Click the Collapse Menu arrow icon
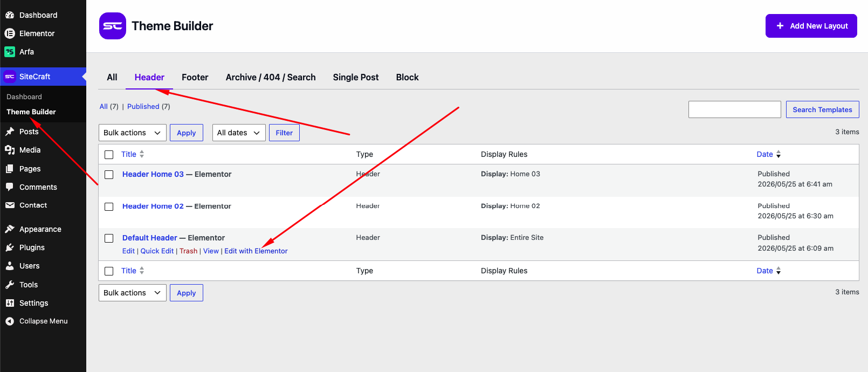This screenshot has width=868, height=372. 10,321
